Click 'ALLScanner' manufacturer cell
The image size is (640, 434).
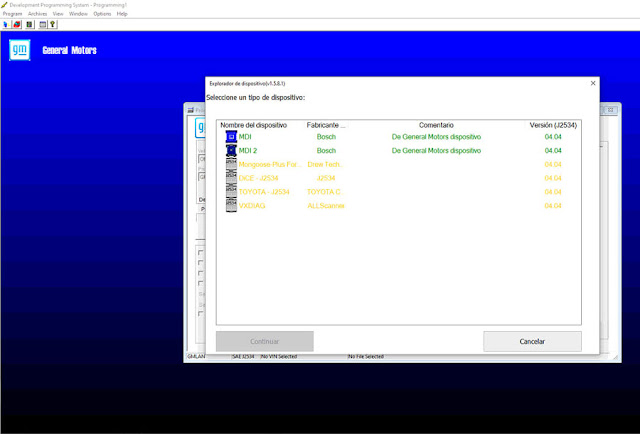(x=326, y=206)
